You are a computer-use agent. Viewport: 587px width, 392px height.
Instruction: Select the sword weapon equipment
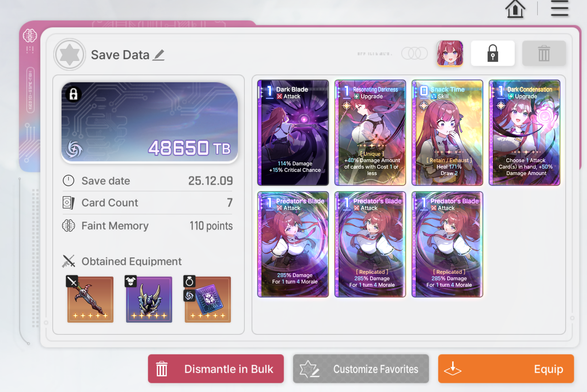point(90,299)
